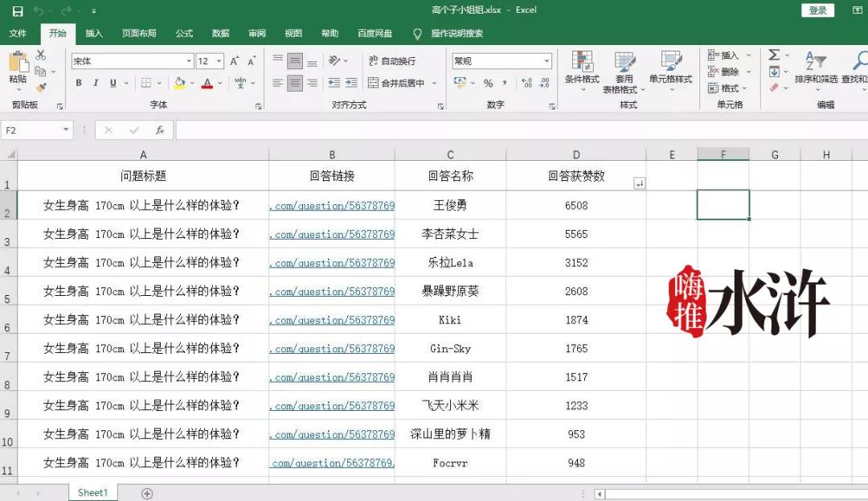Click the fill color paint bucket
Viewport: 868px width, 501px height.
[179, 83]
